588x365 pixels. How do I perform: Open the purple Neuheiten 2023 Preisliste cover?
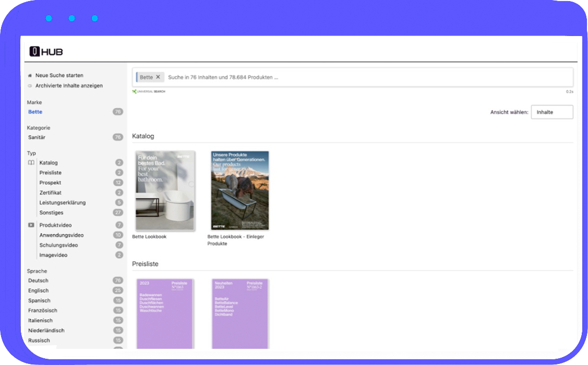[x=240, y=313]
